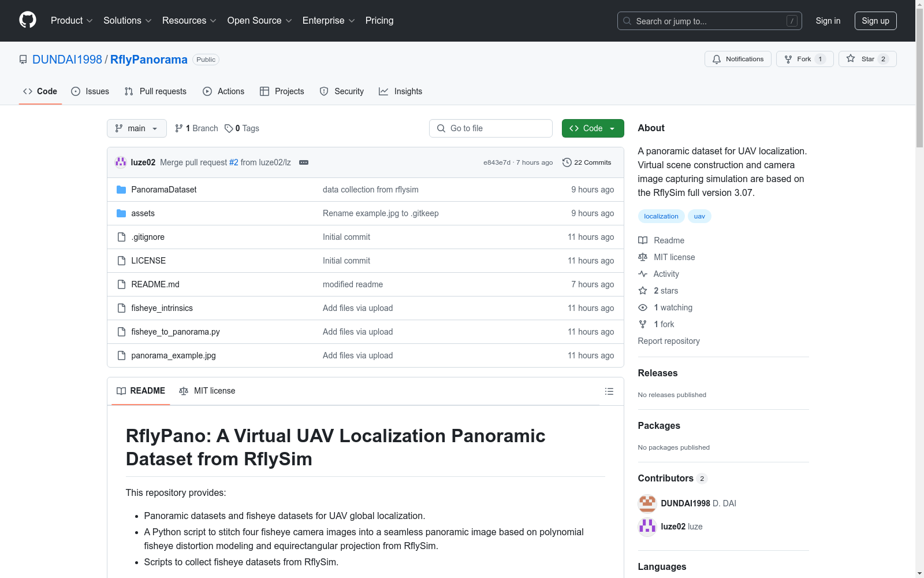924x578 pixels.
Task: Click the tag icon beside Tags
Action: [x=229, y=128]
